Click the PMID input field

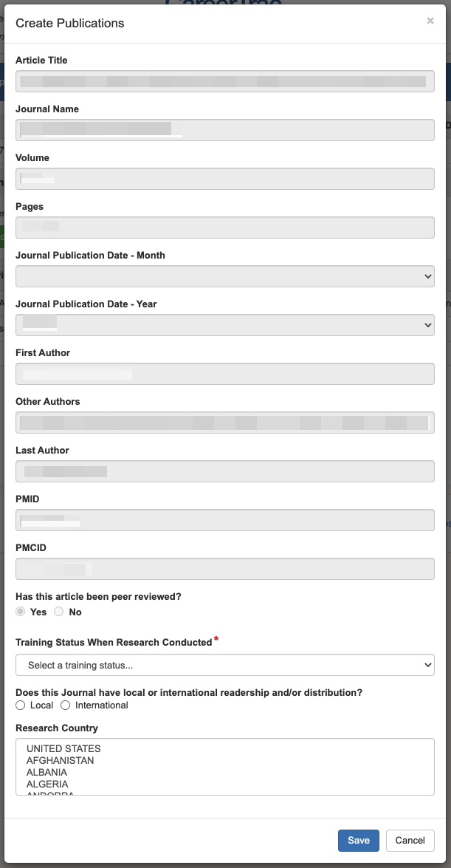tap(224, 520)
